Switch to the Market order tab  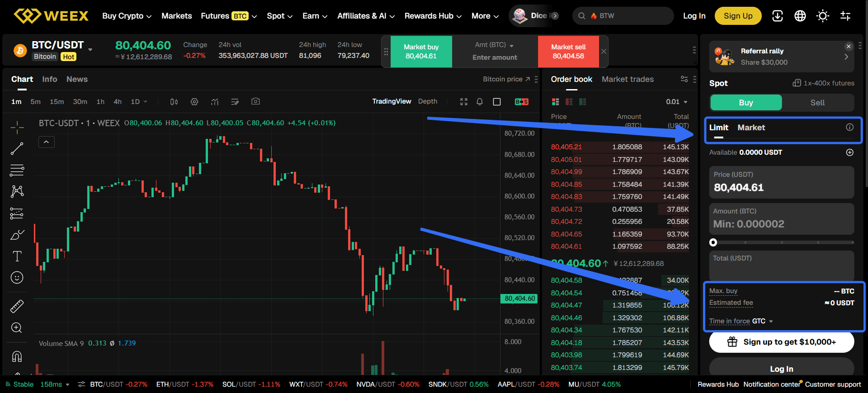coord(751,128)
